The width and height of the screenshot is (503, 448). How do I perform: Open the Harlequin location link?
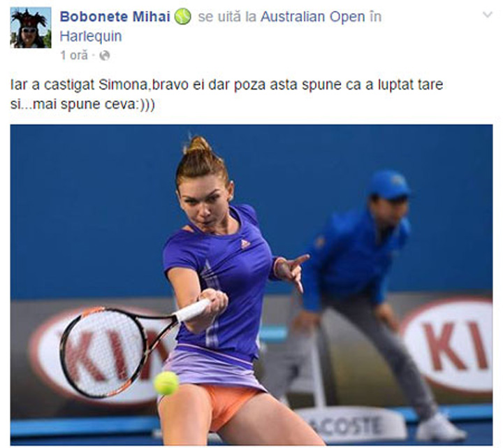pyautogui.click(x=91, y=36)
